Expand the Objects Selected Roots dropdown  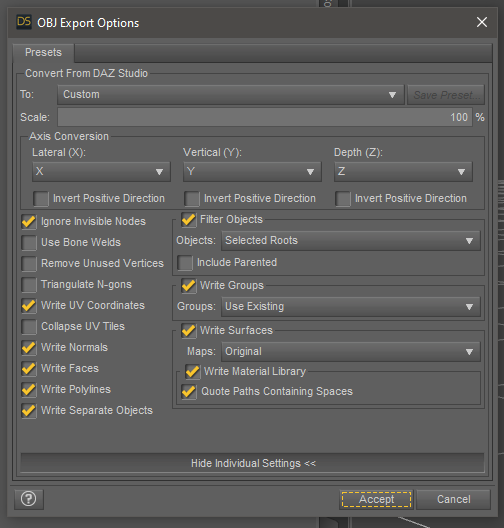coord(350,241)
